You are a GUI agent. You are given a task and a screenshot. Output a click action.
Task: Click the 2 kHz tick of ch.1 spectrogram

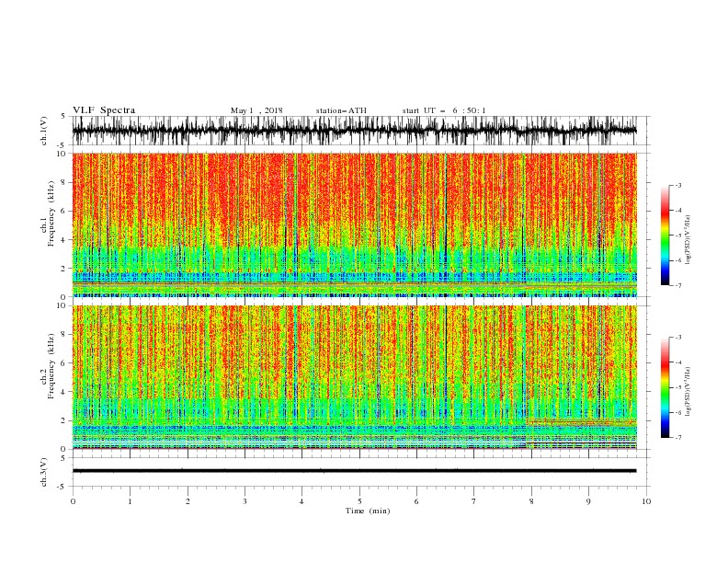point(64,269)
